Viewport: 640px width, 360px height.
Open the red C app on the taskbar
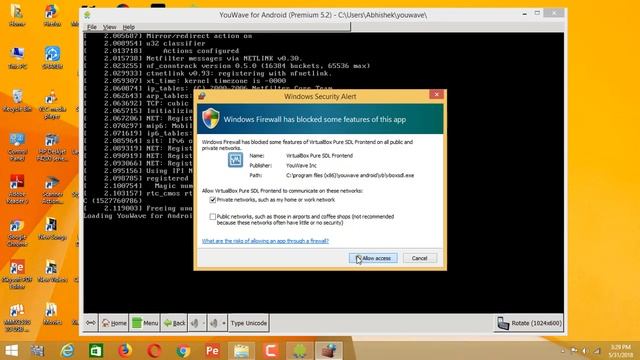[x=271, y=351]
